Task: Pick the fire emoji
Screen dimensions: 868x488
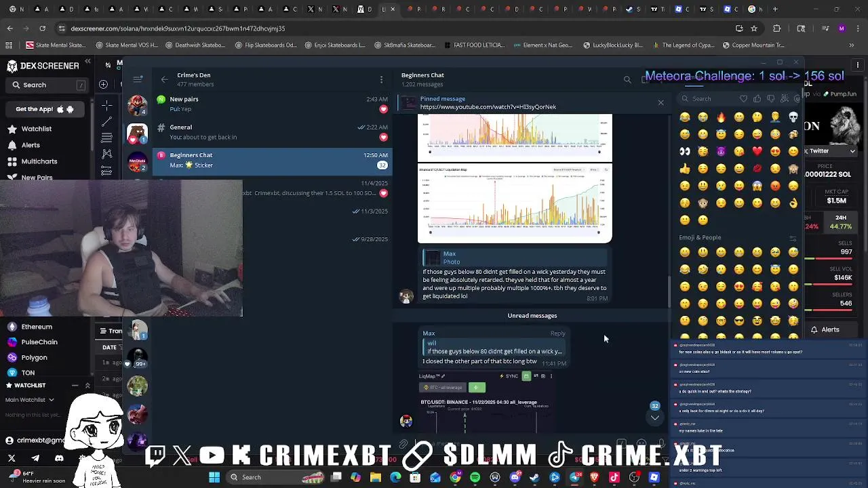Action: tap(721, 117)
